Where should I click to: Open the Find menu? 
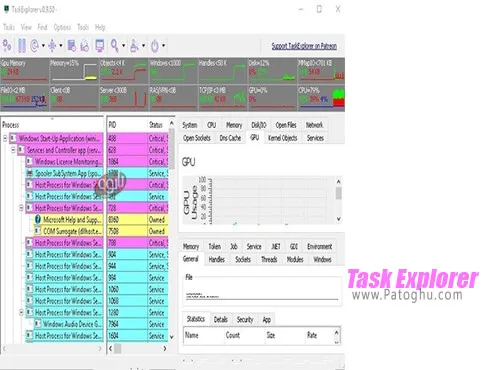(42, 27)
